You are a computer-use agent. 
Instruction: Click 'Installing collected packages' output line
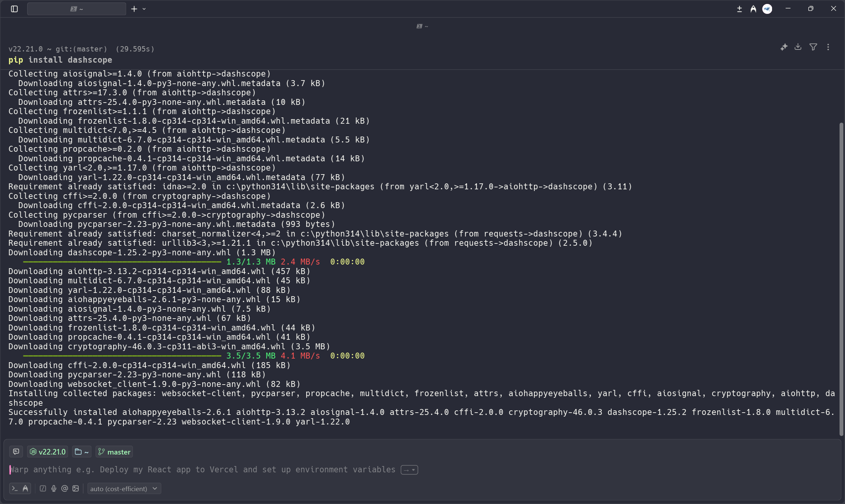(x=422, y=398)
